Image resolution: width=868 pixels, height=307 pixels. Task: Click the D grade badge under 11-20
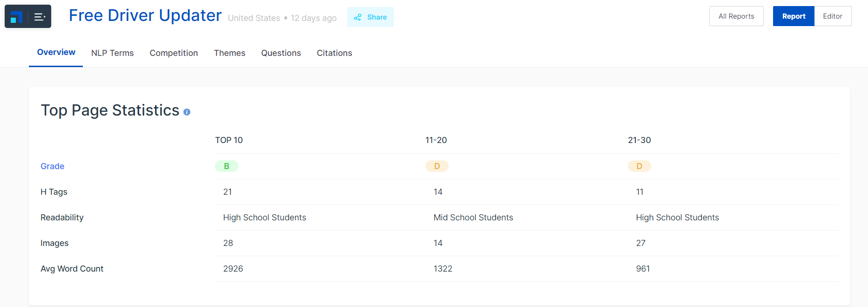point(437,166)
